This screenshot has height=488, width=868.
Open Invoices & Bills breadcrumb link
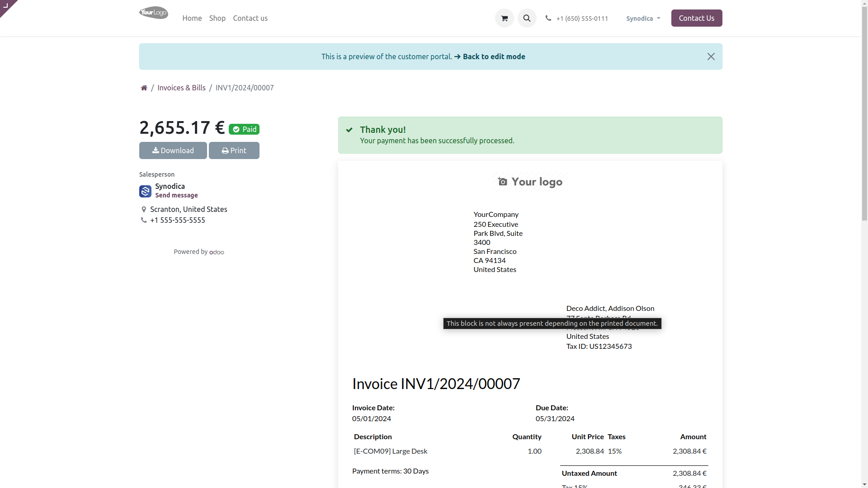point(181,88)
